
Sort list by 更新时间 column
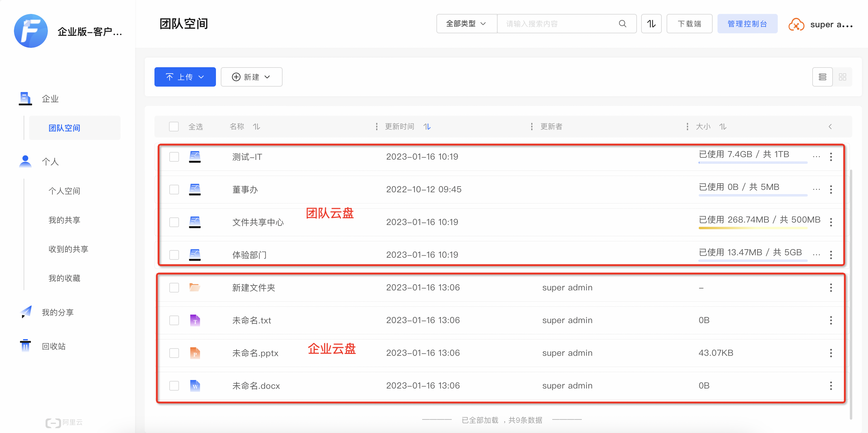tap(427, 127)
